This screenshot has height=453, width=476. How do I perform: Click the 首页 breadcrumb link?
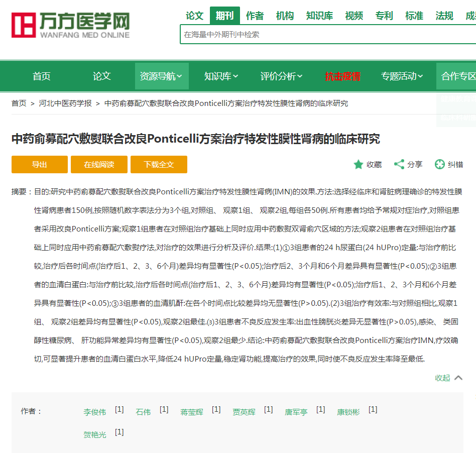[19, 103]
